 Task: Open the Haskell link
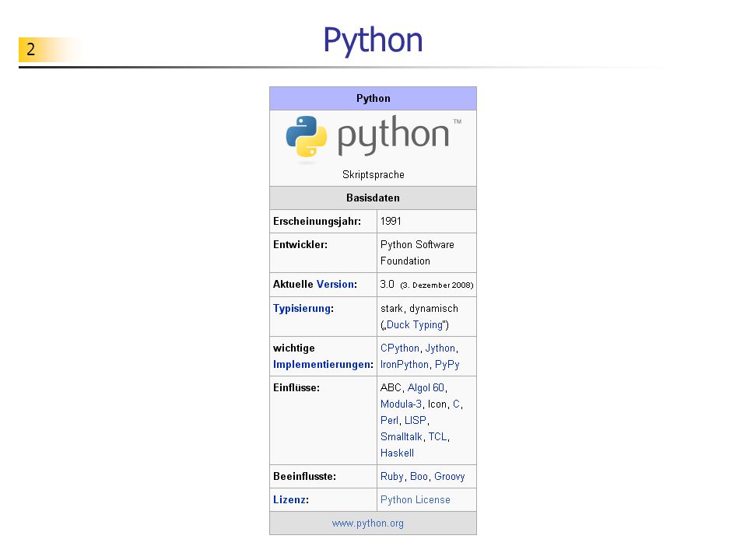(397, 453)
